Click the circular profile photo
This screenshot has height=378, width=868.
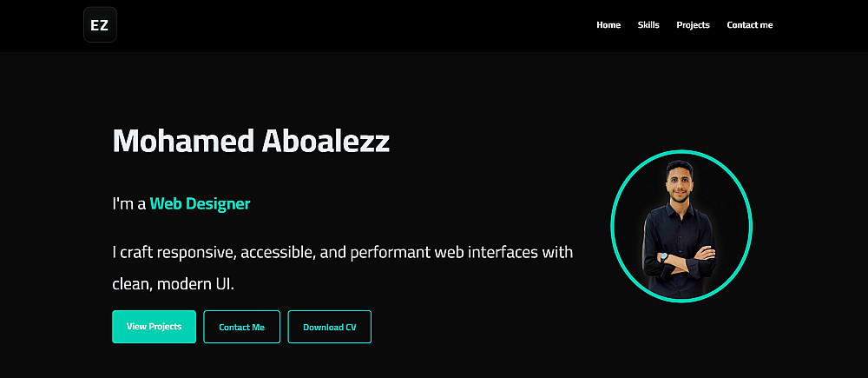click(681, 230)
